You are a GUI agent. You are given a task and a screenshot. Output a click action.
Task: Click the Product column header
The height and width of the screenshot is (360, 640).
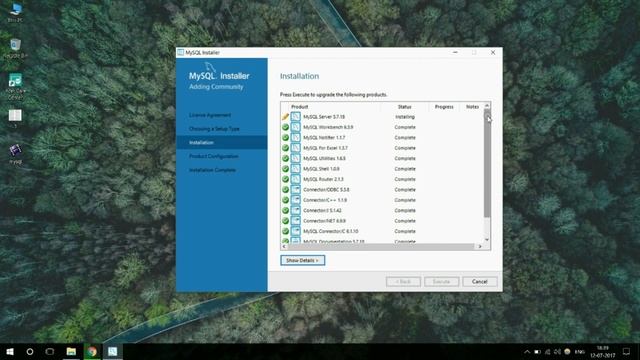coord(300,107)
